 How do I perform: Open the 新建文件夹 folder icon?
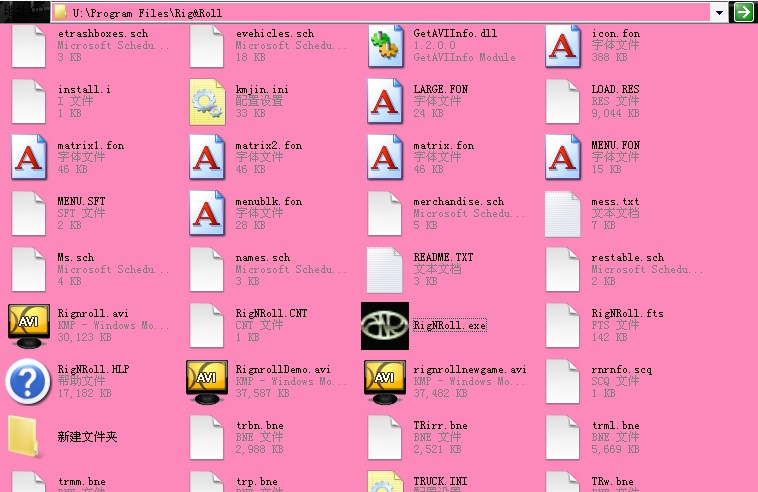pyautogui.click(x=29, y=437)
